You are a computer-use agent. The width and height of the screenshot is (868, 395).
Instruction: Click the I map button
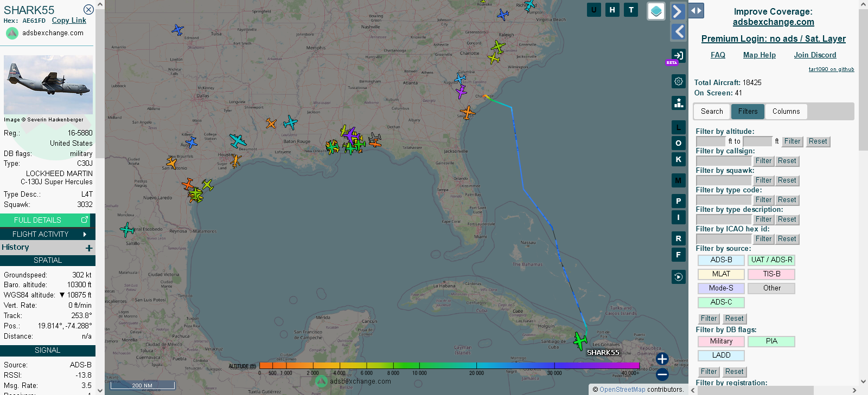coord(678,217)
